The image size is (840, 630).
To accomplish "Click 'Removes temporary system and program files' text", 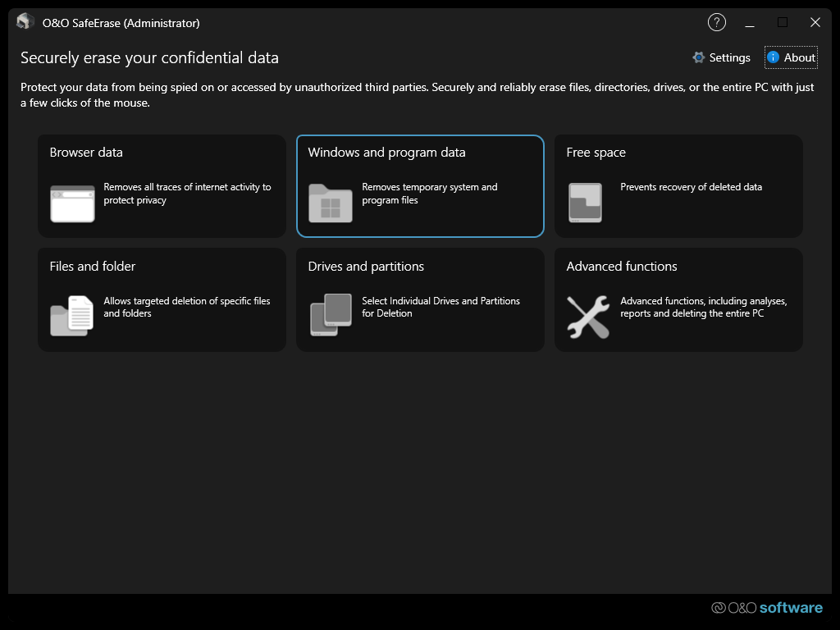I will tap(430, 194).
